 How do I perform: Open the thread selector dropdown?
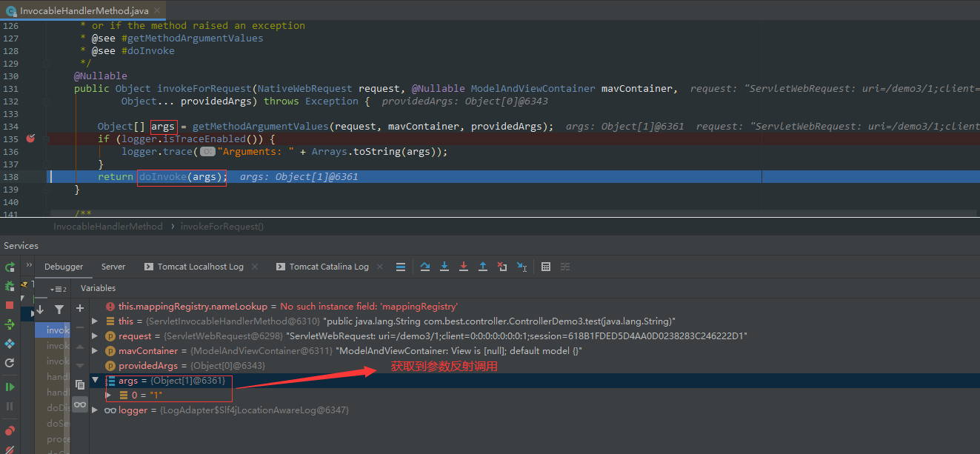pyautogui.click(x=59, y=289)
